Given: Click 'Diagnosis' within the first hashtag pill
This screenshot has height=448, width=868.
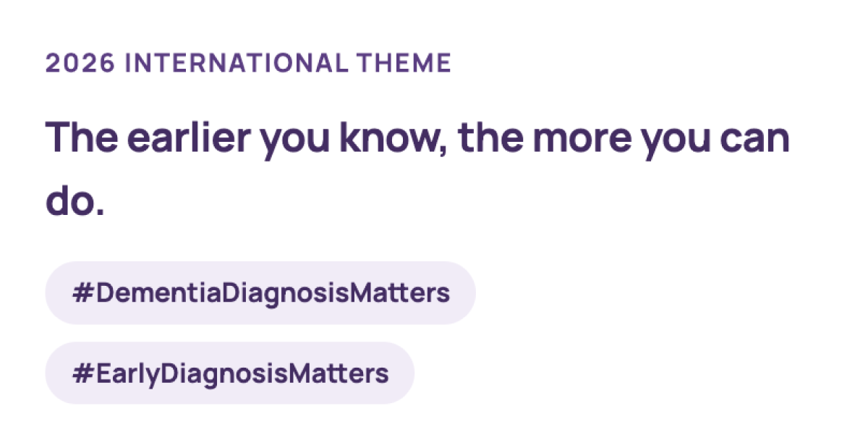Looking at the screenshot, I should 284,294.
